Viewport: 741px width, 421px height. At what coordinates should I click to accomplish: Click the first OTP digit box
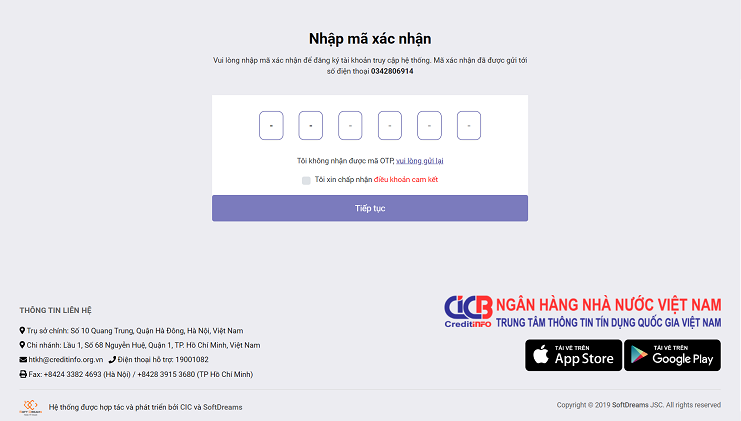point(271,126)
